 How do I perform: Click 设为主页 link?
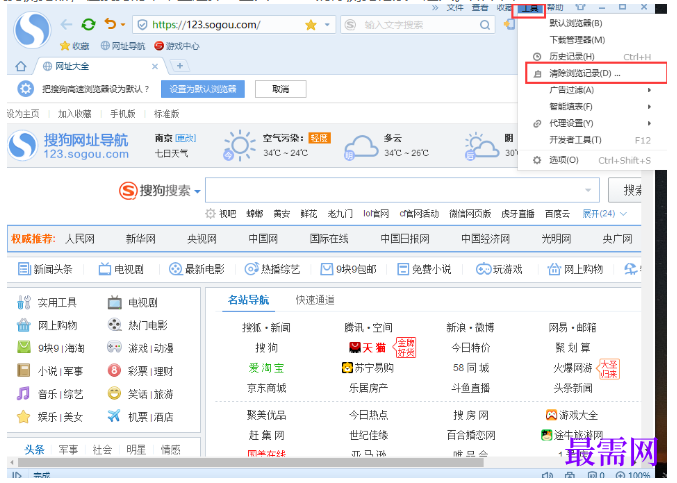[x=23, y=114]
